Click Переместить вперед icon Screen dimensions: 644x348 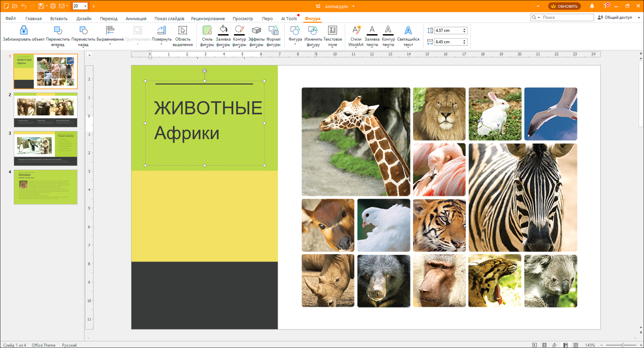tap(58, 30)
